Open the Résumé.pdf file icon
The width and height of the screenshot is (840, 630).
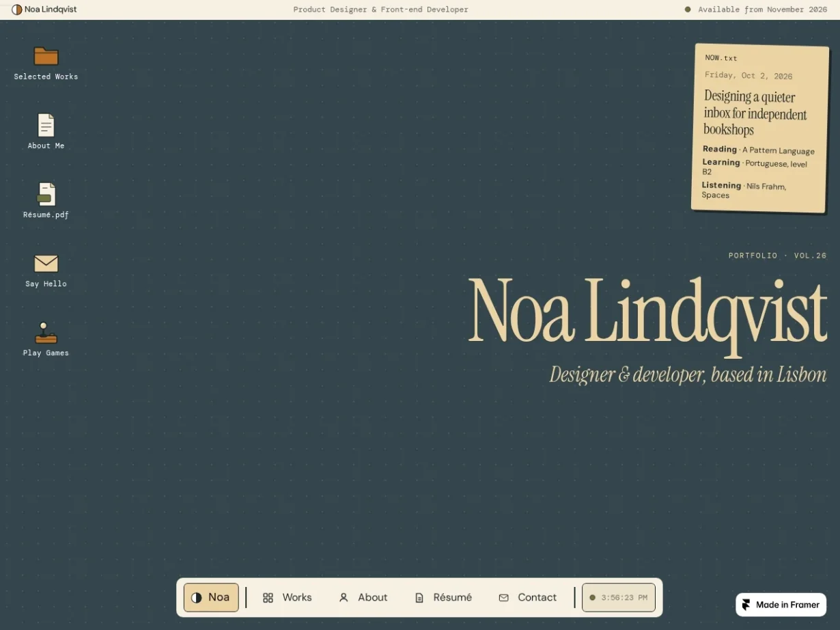click(x=46, y=194)
